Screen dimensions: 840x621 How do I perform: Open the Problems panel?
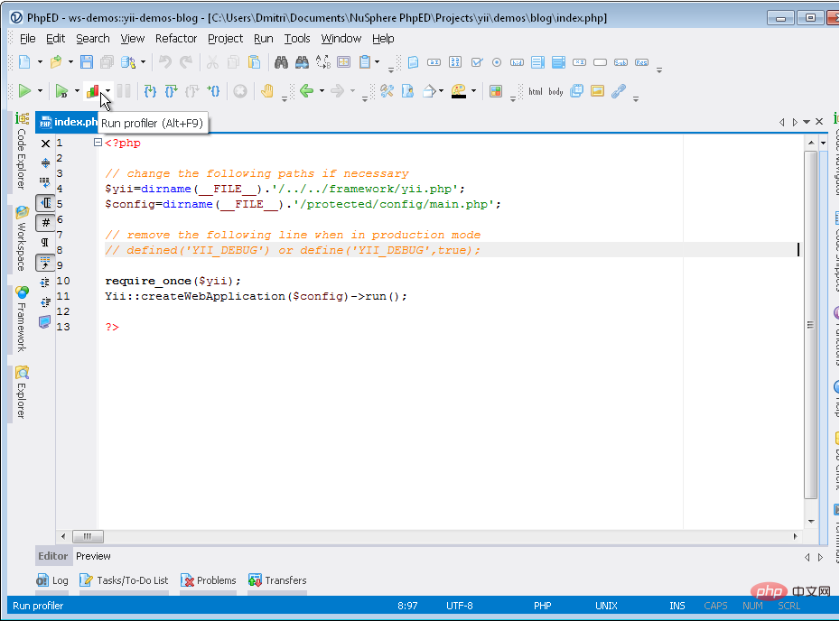coord(209,580)
